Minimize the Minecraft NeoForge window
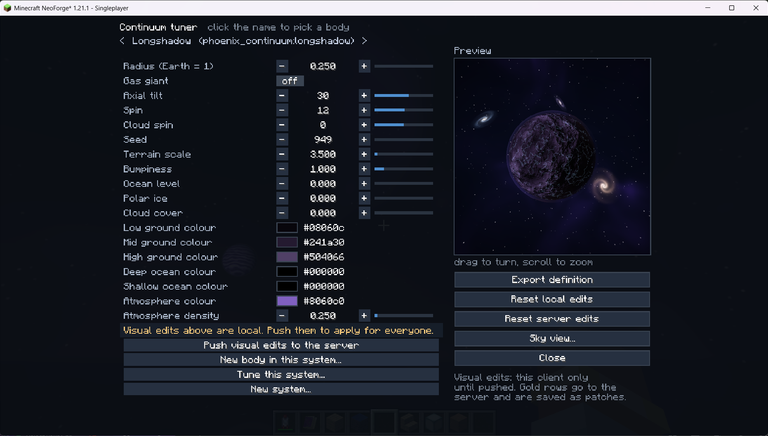The height and width of the screenshot is (436, 768). [x=708, y=8]
